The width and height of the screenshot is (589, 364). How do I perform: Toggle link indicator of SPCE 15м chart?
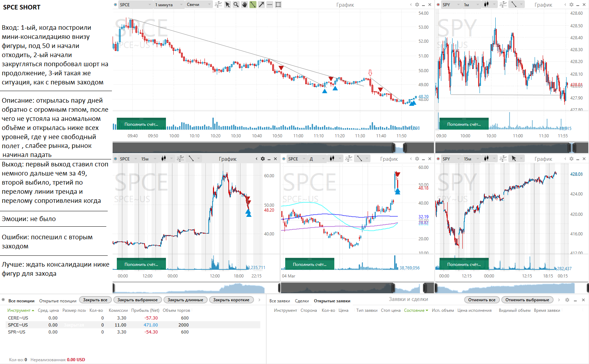point(115,159)
